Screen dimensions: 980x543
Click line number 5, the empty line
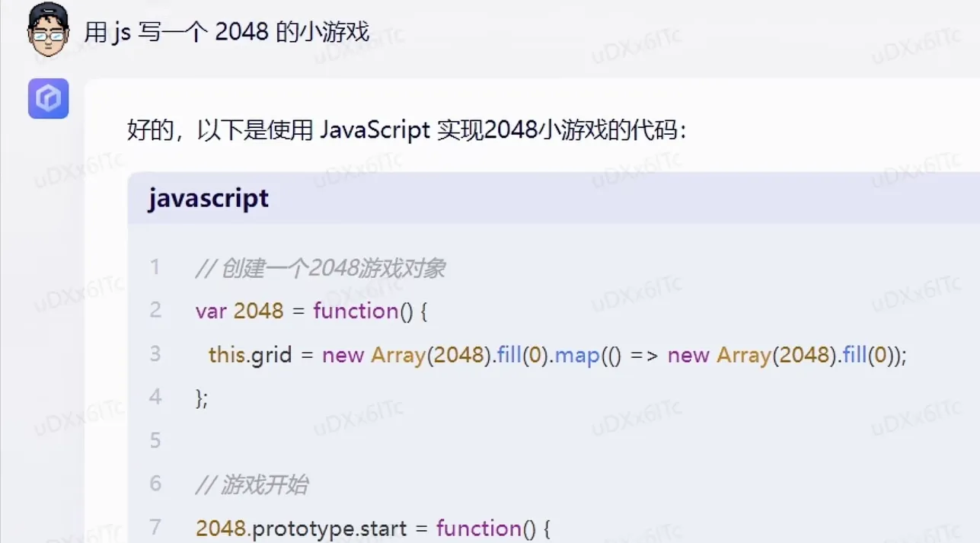[155, 440]
